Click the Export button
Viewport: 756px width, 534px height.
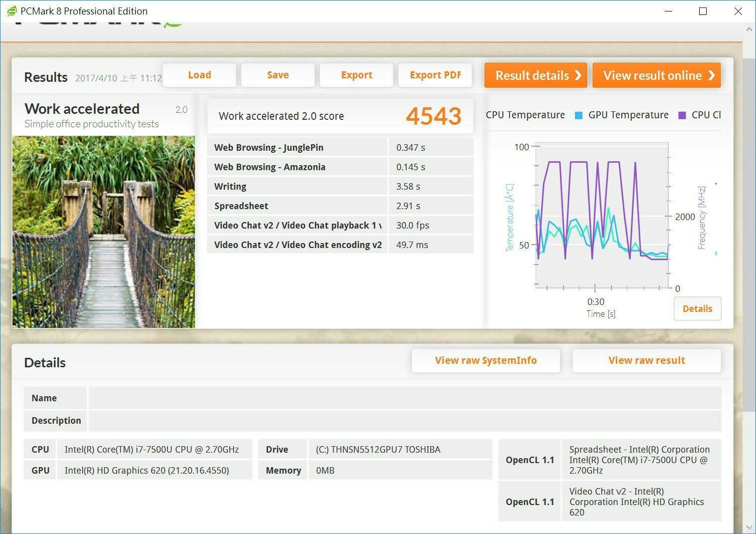(357, 75)
